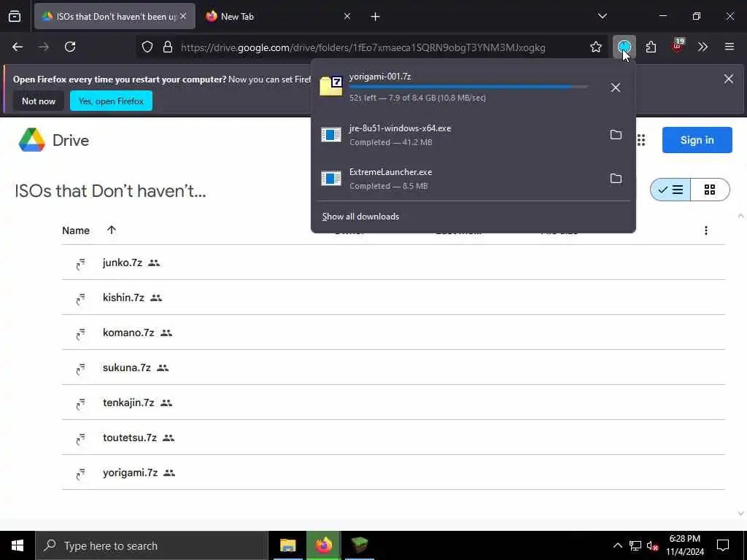747x560 pixels.
Task: Select the yorigami.7z file
Action: [x=393, y=472]
